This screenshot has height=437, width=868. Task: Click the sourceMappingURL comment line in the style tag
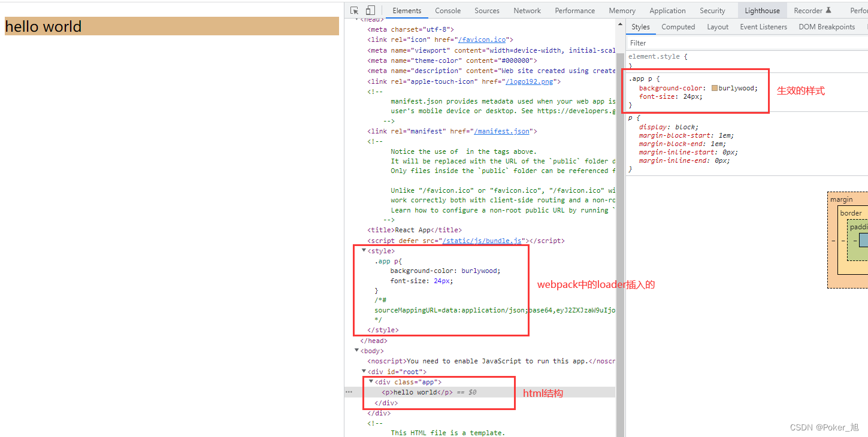click(x=495, y=311)
